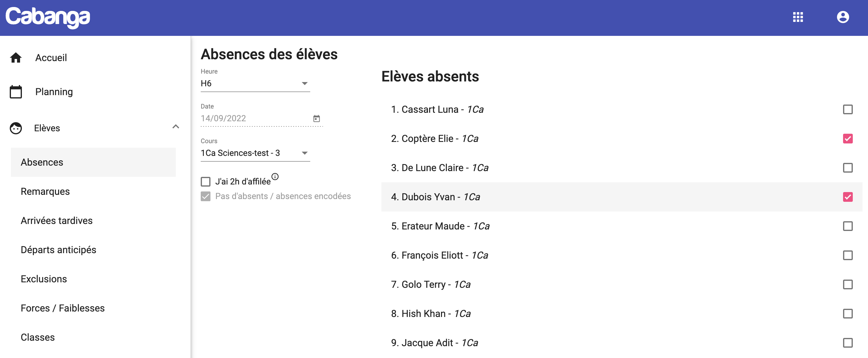Enable the J'ai 2h d'affilée checkbox
The height and width of the screenshot is (358, 868).
[x=206, y=181]
